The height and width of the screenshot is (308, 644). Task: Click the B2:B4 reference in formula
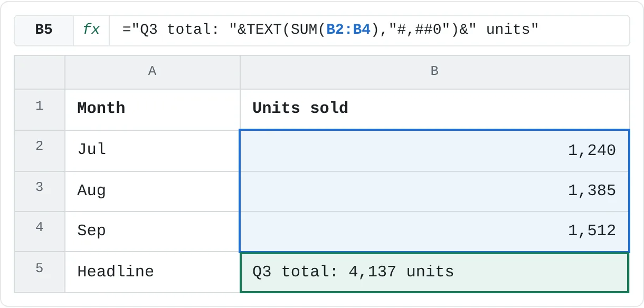348,30
